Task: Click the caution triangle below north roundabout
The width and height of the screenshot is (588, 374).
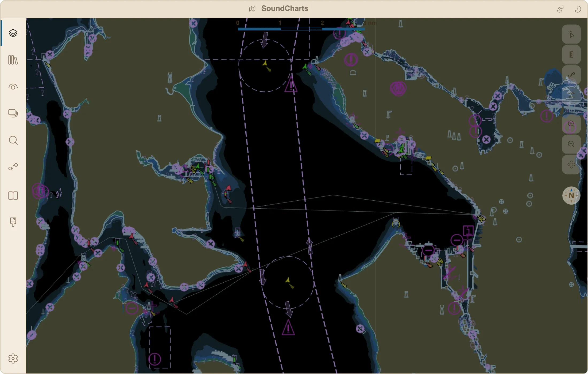Action: tap(291, 84)
